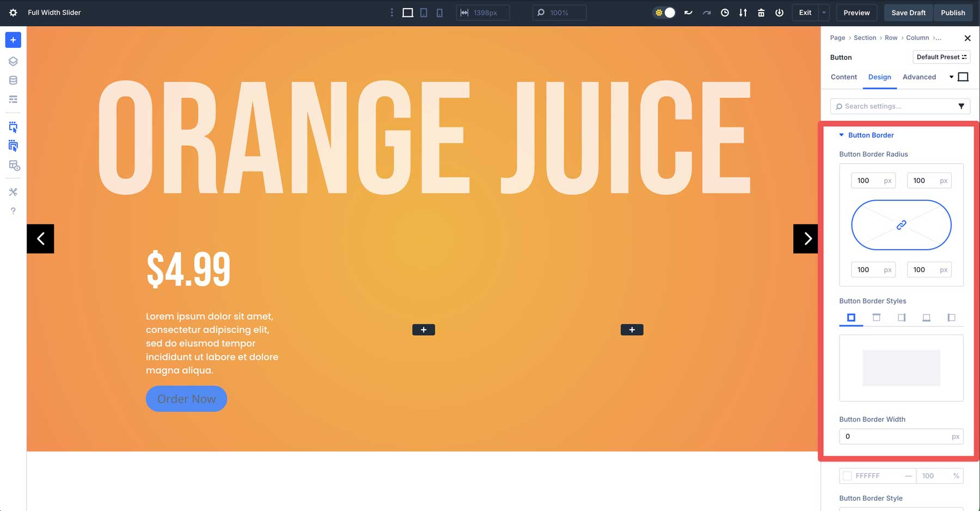
Task: Collapse the Button Border section
Action: (x=841, y=135)
